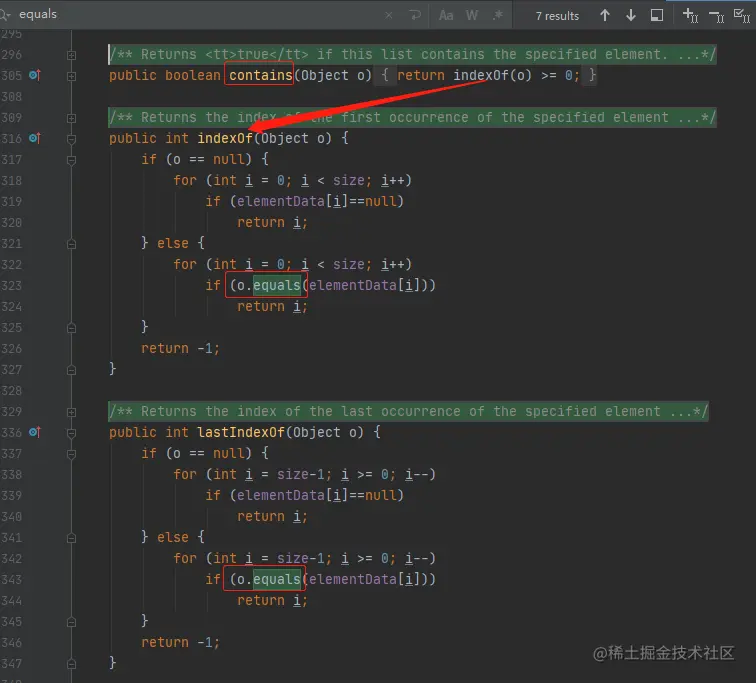Open search history via magnifier icon

5,15
